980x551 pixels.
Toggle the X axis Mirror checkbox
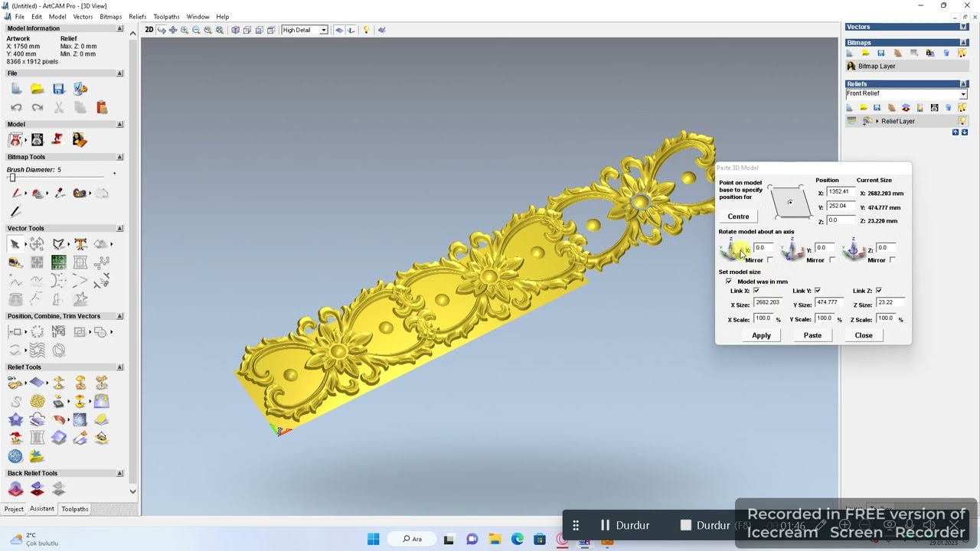pyautogui.click(x=771, y=260)
